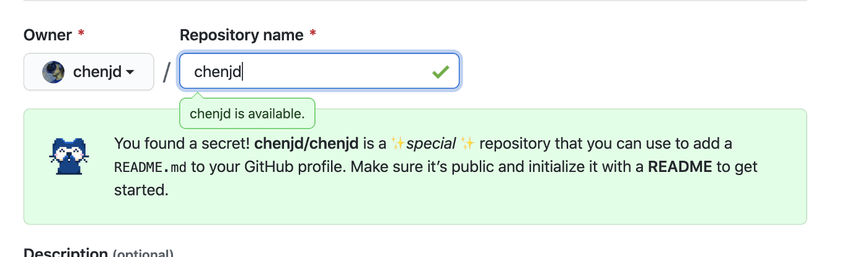Click the "Description" label below the banner
868x257 pixels.
(x=65, y=253)
